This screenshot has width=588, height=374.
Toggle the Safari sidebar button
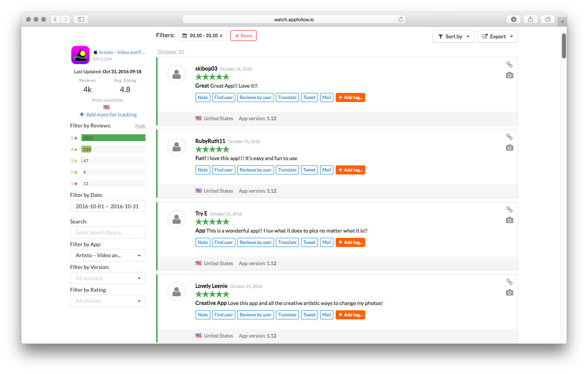(81, 19)
